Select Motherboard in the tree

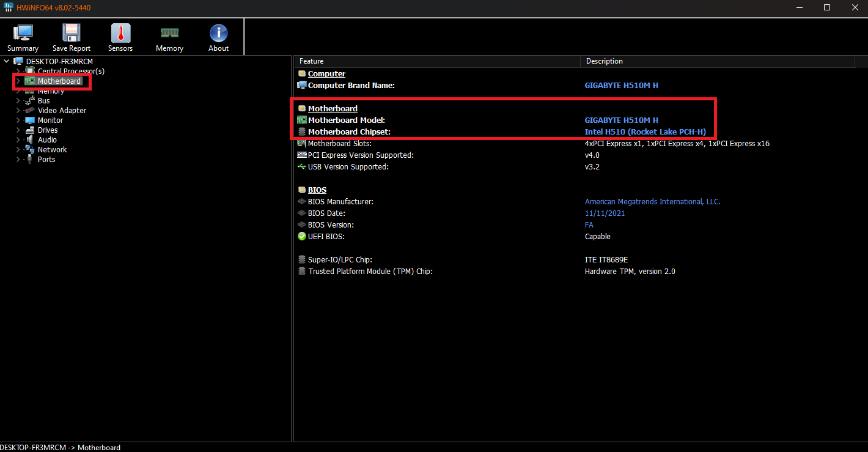[x=59, y=81]
